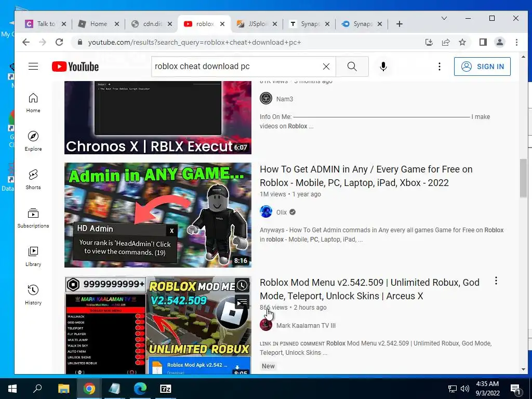Open the Roblox Mod Menu thumbnail
This screenshot has width=532, height=399.
(158, 325)
